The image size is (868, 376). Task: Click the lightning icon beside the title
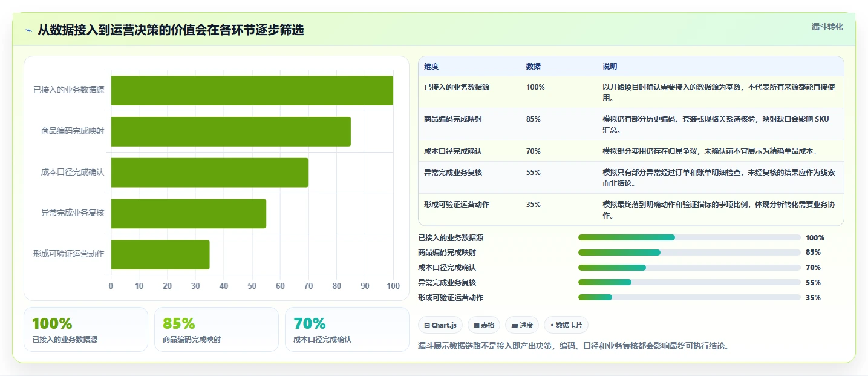[29, 30]
